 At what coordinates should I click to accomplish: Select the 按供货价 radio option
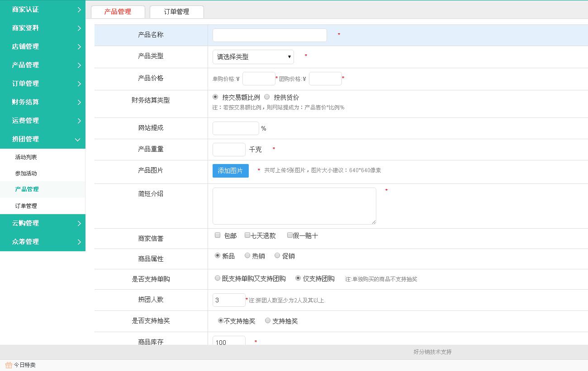tap(267, 97)
